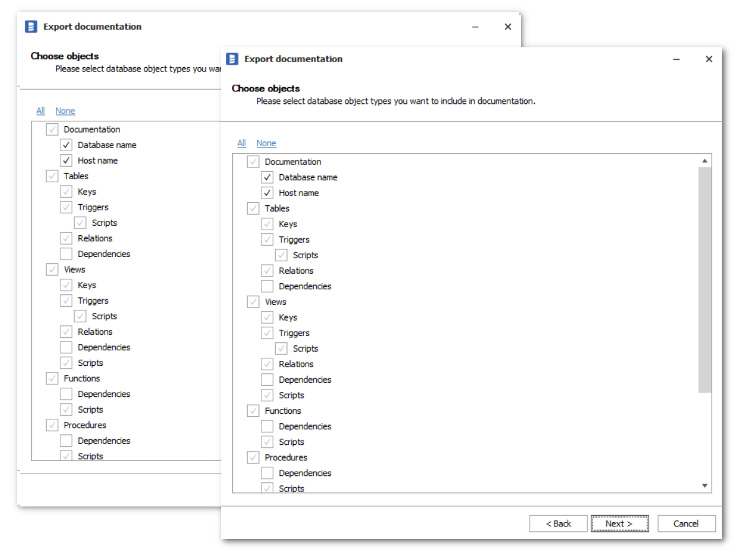This screenshot has height=560, width=747.
Task: Minimize the front Export documentation dialog
Action: (x=677, y=59)
